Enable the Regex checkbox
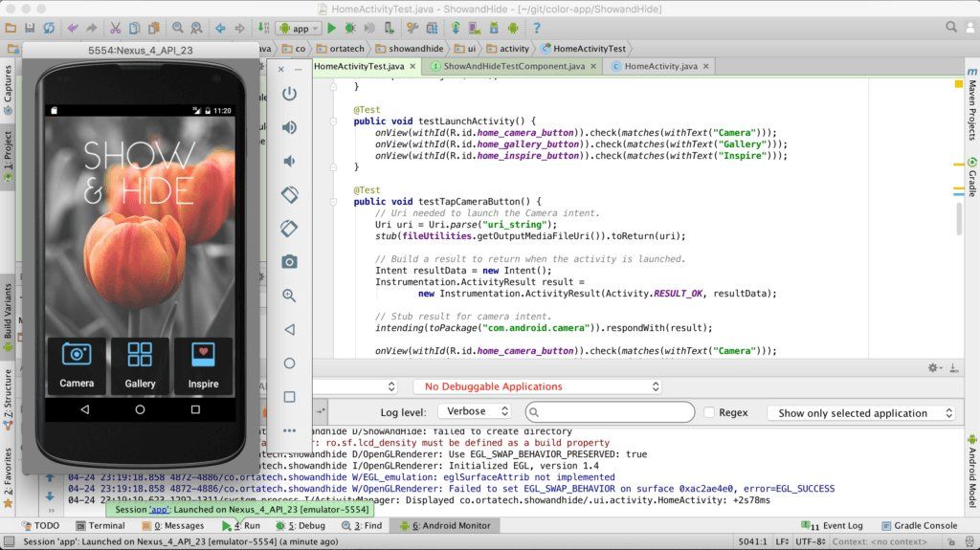This screenshot has width=980, height=550. pos(709,412)
